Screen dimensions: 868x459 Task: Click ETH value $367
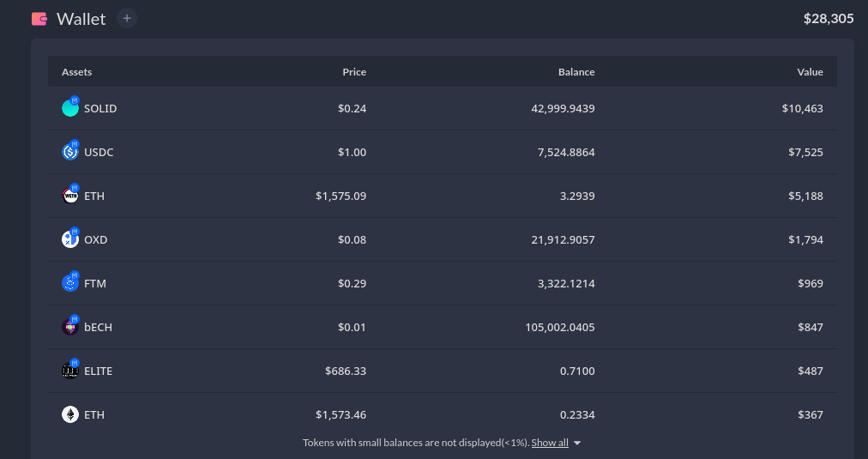pos(811,414)
